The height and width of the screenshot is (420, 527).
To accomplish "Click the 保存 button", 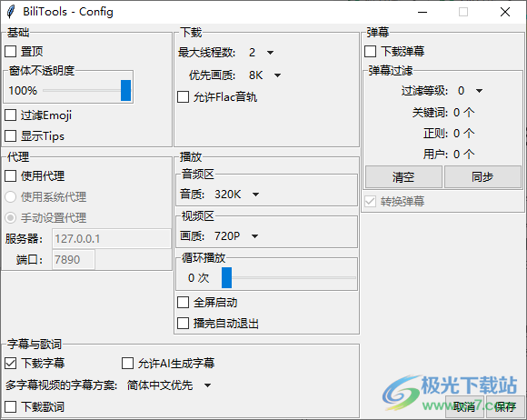I will pos(505,406).
